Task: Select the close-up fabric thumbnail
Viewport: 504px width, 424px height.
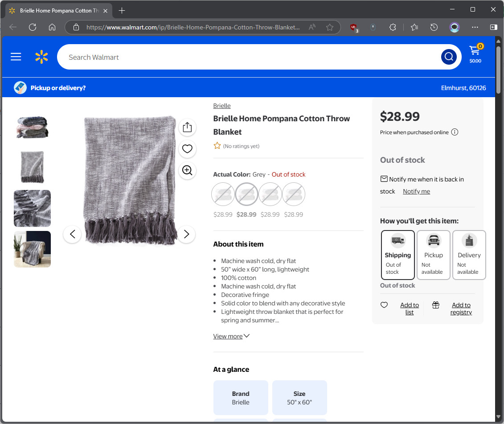Action: click(x=32, y=208)
